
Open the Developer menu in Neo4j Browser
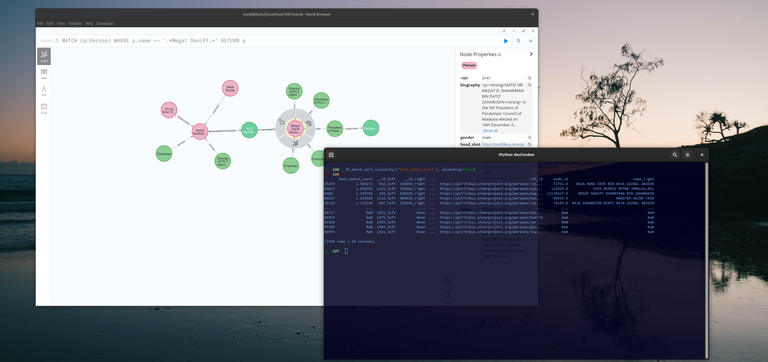tap(105, 24)
